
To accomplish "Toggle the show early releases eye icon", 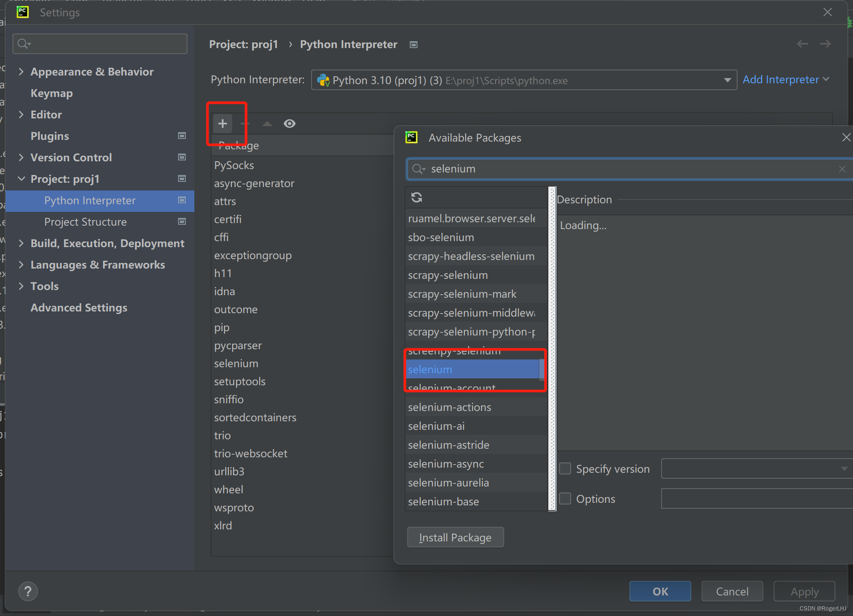I will click(290, 124).
